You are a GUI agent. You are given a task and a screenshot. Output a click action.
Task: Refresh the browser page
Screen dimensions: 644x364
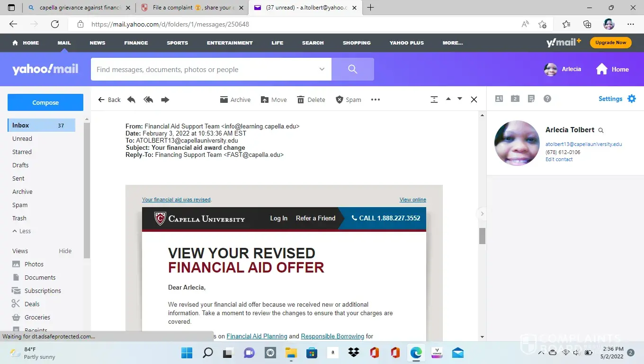(x=55, y=24)
